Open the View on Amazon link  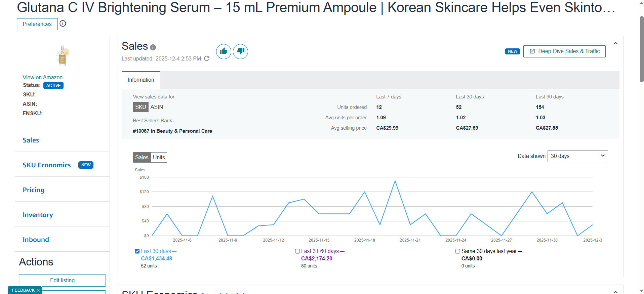coord(43,77)
